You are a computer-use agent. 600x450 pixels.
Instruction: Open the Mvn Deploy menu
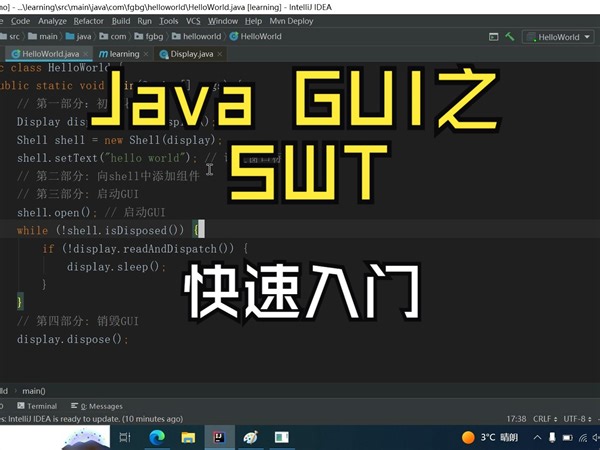tap(291, 21)
